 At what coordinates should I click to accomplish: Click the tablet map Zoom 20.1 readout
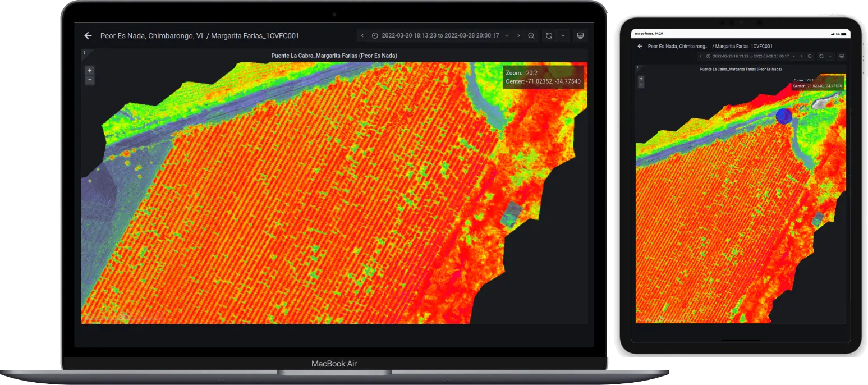(803, 80)
